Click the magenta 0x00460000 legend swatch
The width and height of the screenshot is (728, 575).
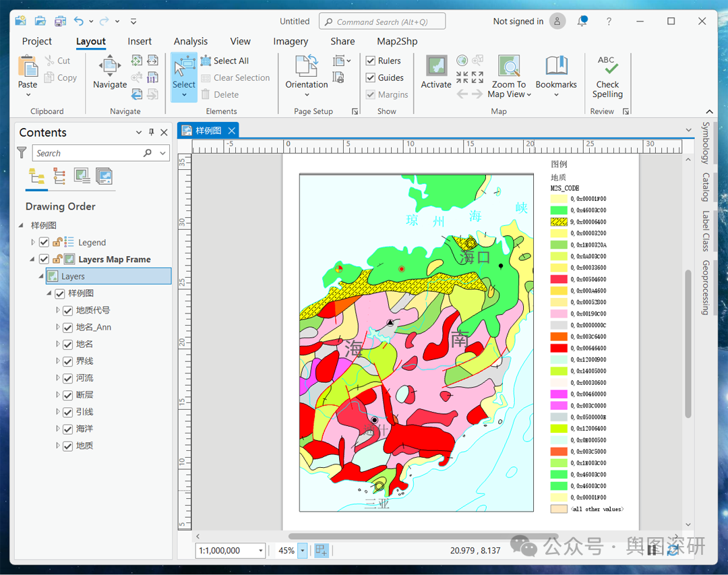click(559, 394)
